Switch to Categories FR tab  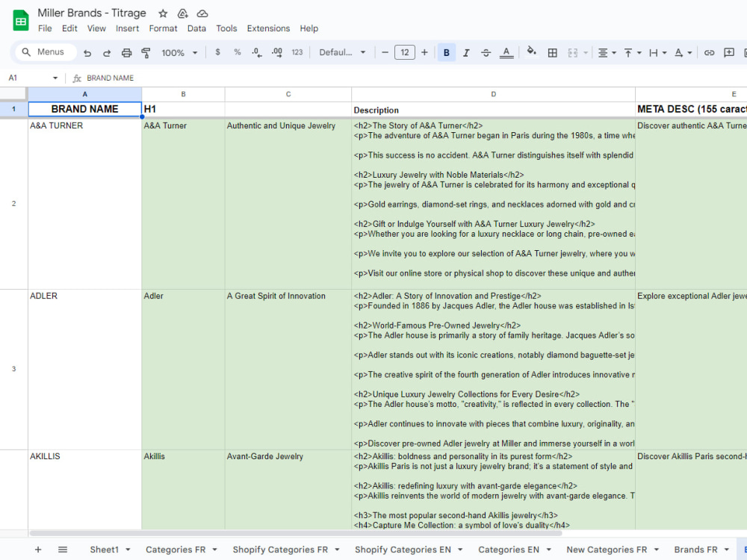176,550
